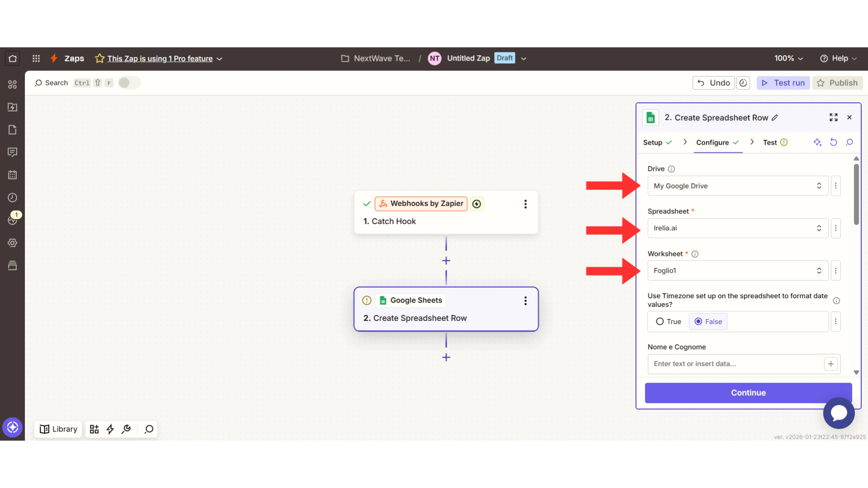Open the Worksheet dropdown showing Foglio1
The height and width of the screenshot is (488, 868).
737,271
